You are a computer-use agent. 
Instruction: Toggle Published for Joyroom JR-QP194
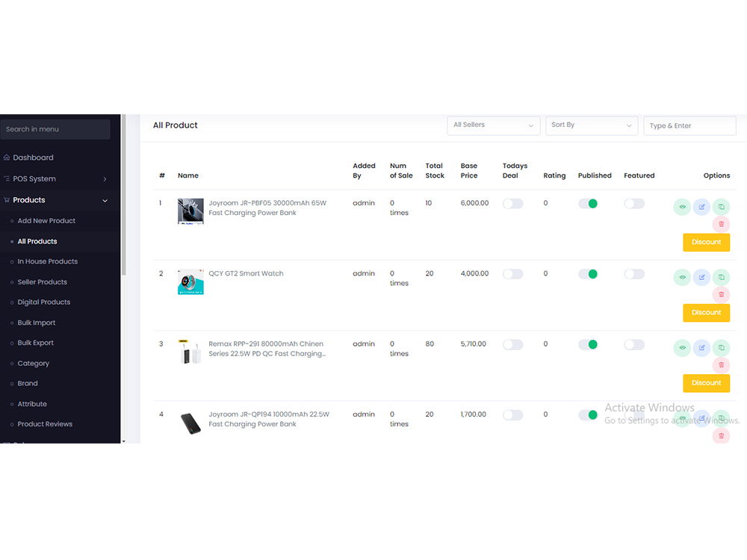coord(588,415)
